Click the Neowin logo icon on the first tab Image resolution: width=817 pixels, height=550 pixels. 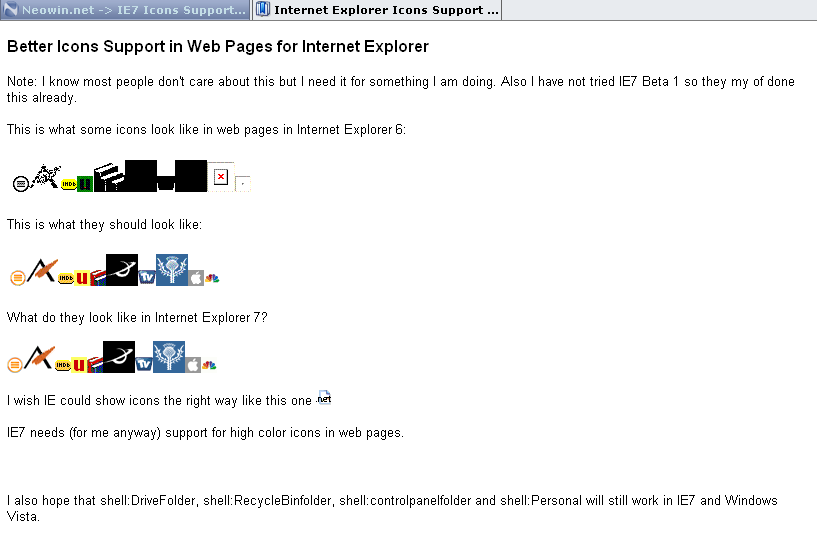tap(10, 9)
